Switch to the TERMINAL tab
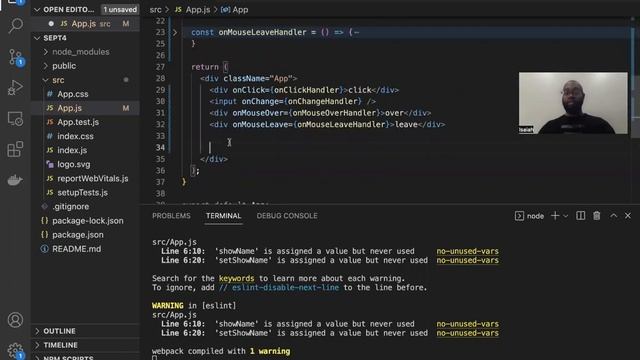The width and height of the screenshot is (640, 360). tap(223, 216)
